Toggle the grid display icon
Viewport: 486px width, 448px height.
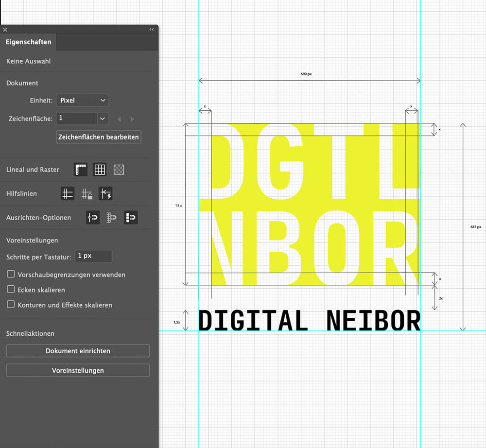(x=100, y=170)
